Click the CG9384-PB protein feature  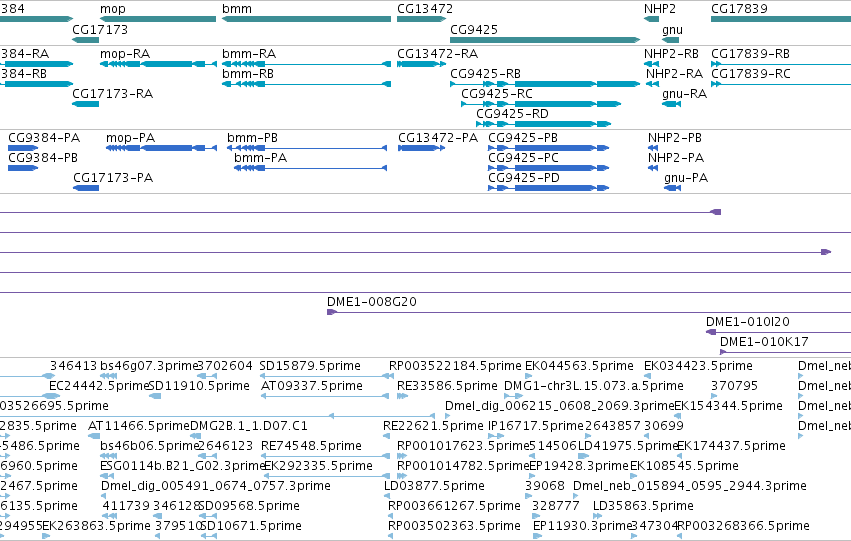click(23, 168)
